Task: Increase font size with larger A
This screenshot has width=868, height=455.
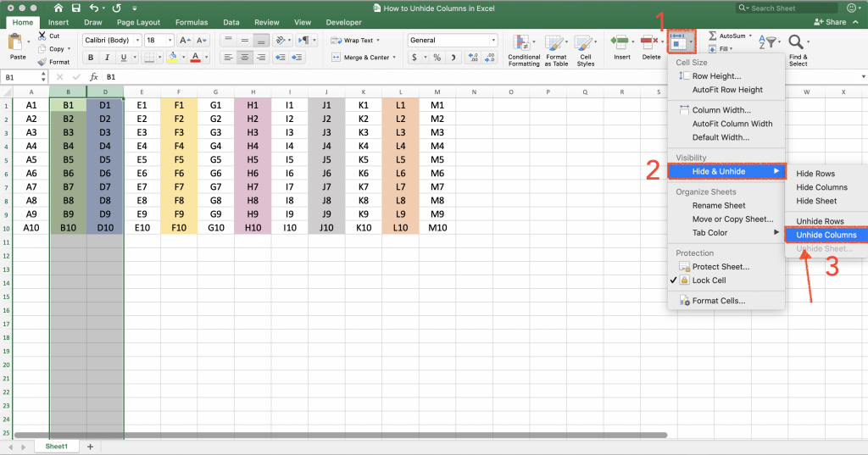Action: coord(185,41)
